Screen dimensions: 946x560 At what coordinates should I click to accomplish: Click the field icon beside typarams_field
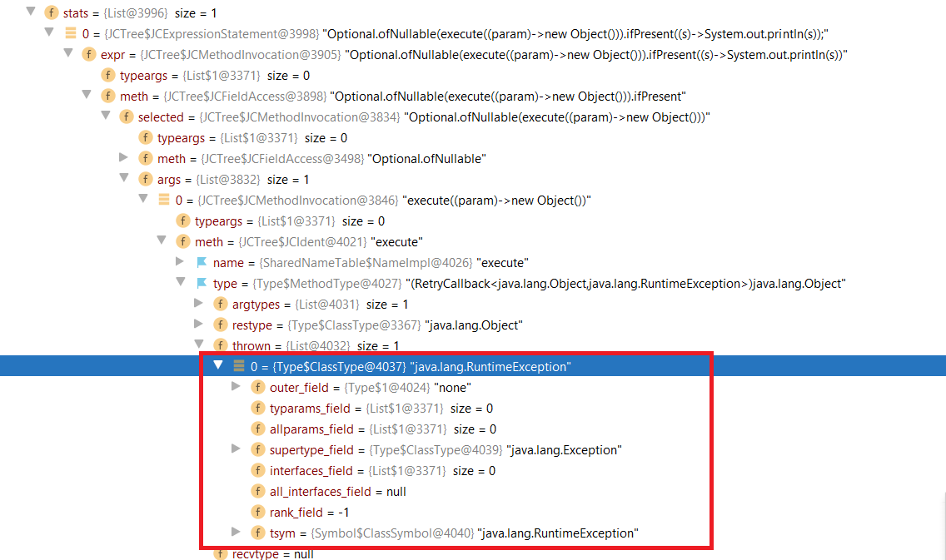point(257,408)
